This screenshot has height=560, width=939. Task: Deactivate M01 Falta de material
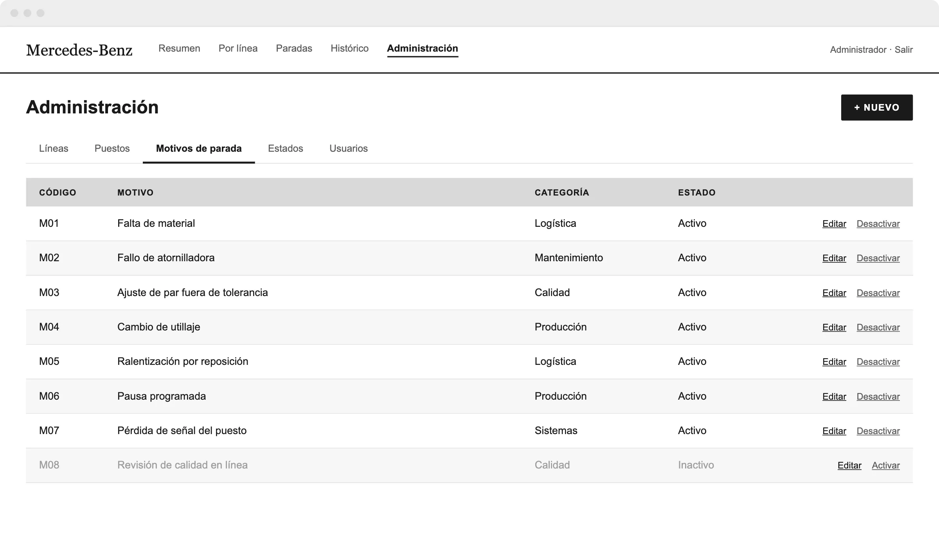[878, 224]
